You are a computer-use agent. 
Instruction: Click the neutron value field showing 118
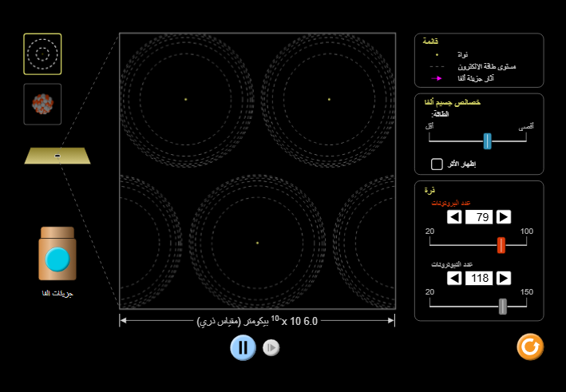pos(478,278)
